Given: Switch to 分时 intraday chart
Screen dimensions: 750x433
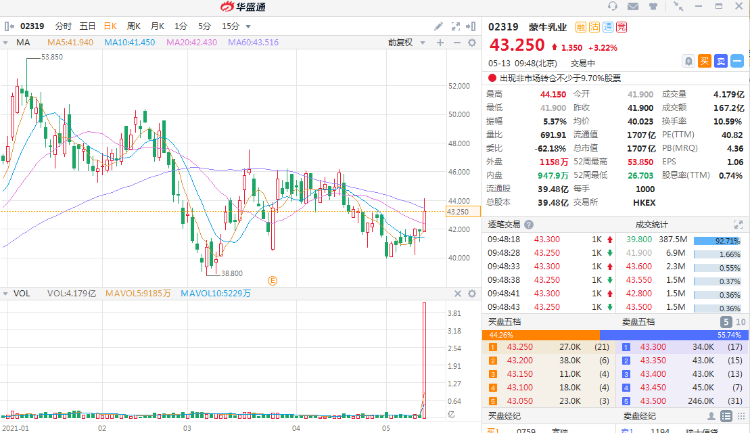Looking at the screenshot, I should pyautogui.click(x=63, y=26).
